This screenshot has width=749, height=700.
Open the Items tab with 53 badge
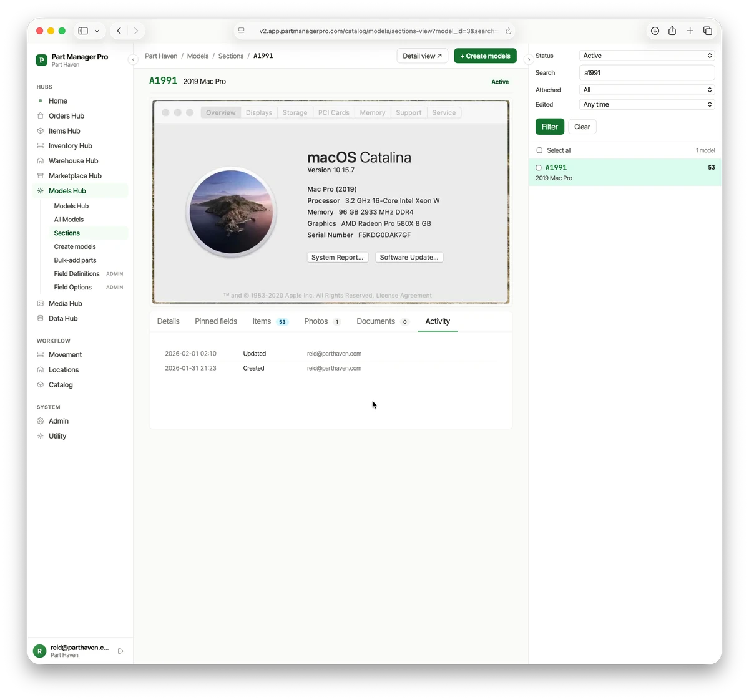(270, 321)
